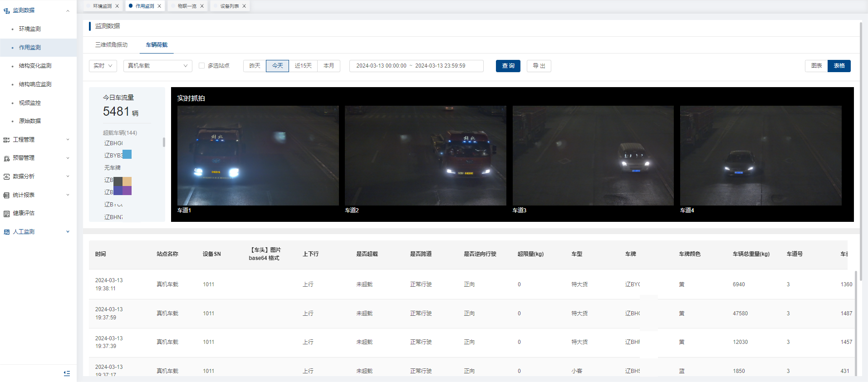Open the 实时 dropdown

point(103,66)
